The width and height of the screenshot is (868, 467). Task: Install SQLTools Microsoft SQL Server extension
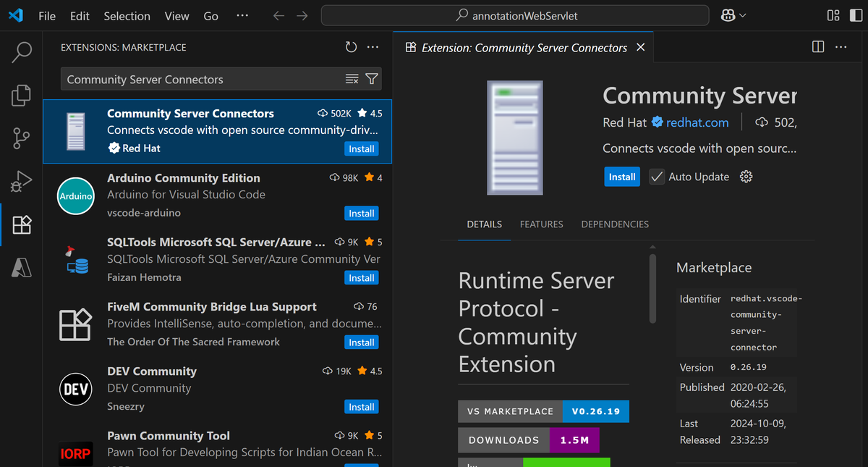coord(362,278)
